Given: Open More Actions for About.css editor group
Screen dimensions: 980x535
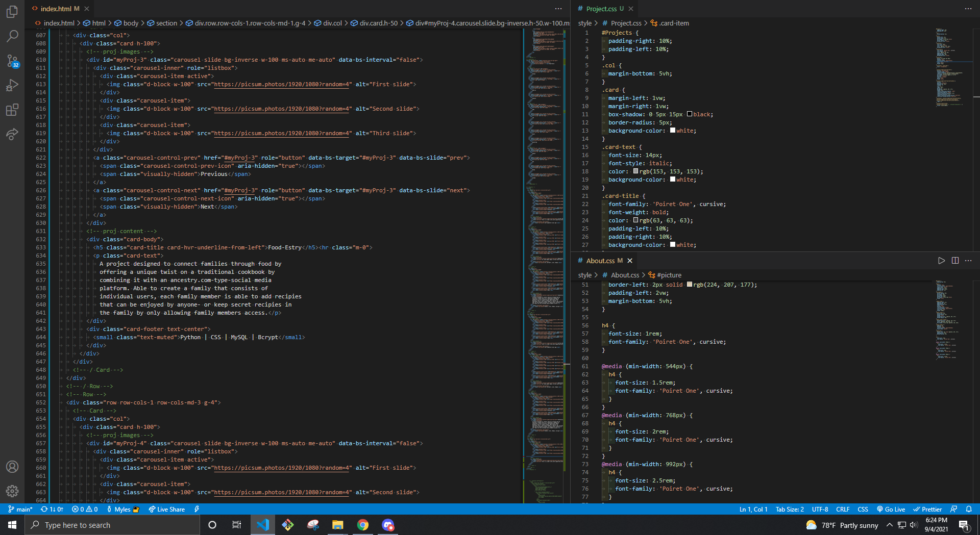Looking at the screenshot, I should click(968, 261).
